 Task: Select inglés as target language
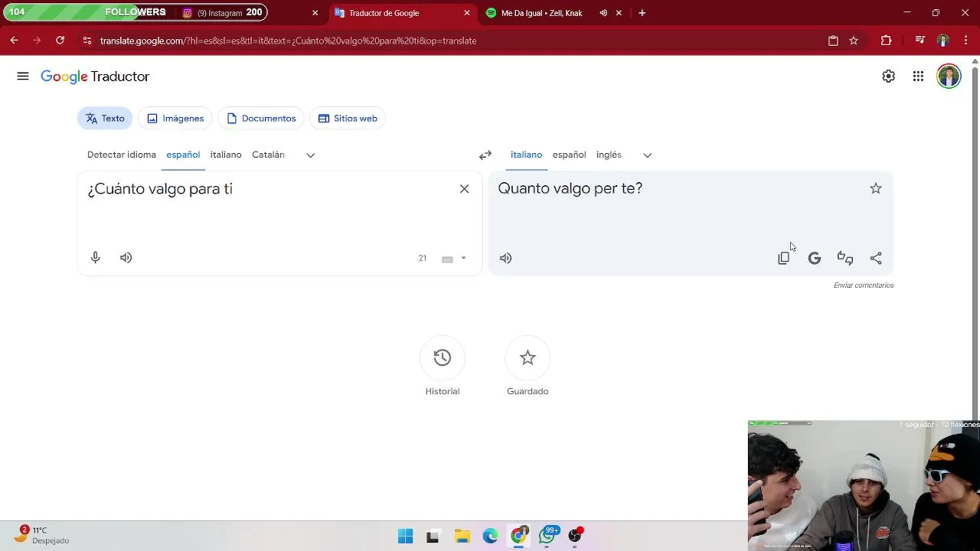(609, 155)
